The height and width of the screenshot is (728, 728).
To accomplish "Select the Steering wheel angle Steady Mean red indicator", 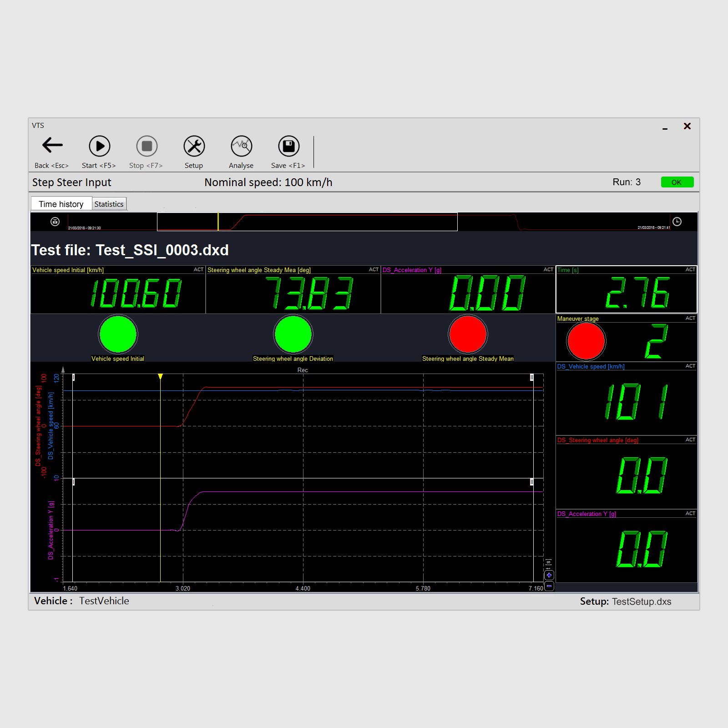I will [x=468, y=334].
